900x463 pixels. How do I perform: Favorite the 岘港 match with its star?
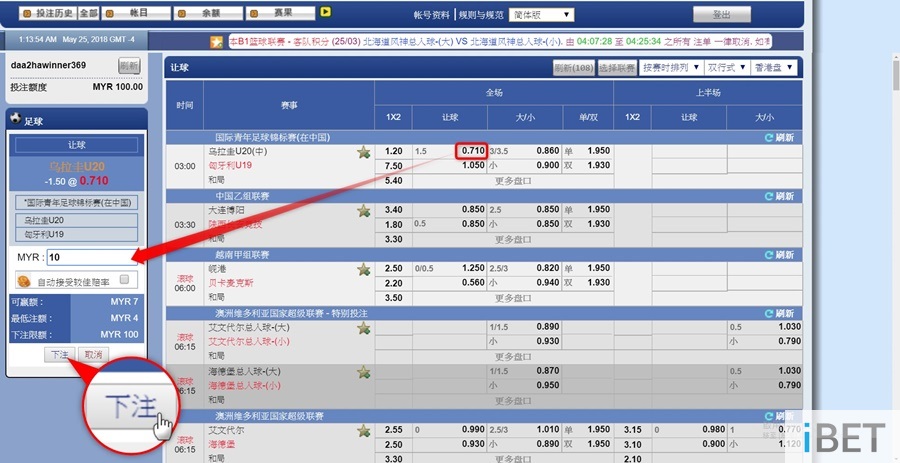click(363, 269)
